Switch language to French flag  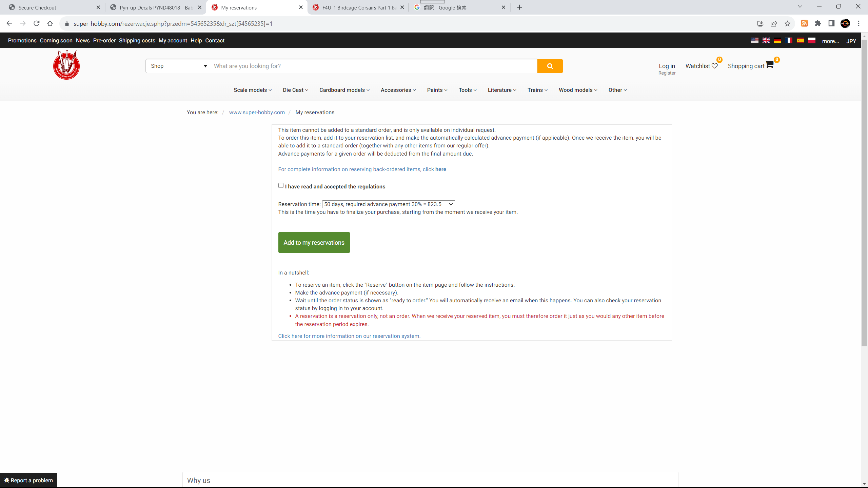click(x=789, y=40)
